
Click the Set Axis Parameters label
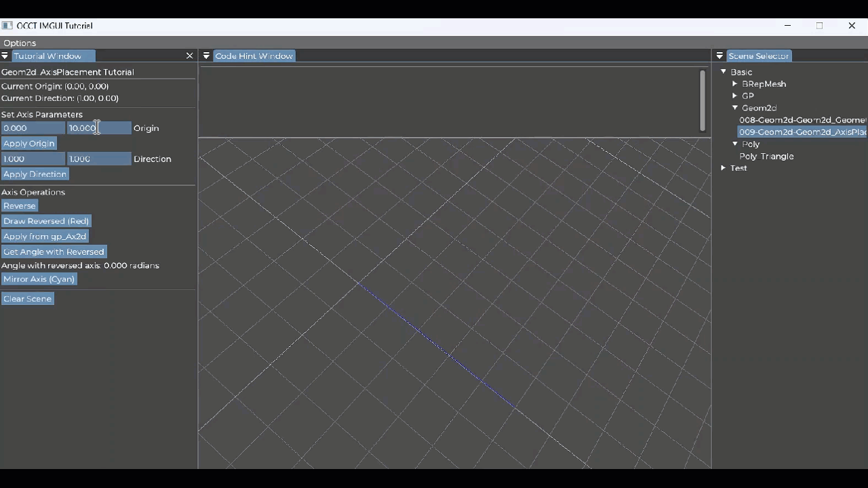42,115
